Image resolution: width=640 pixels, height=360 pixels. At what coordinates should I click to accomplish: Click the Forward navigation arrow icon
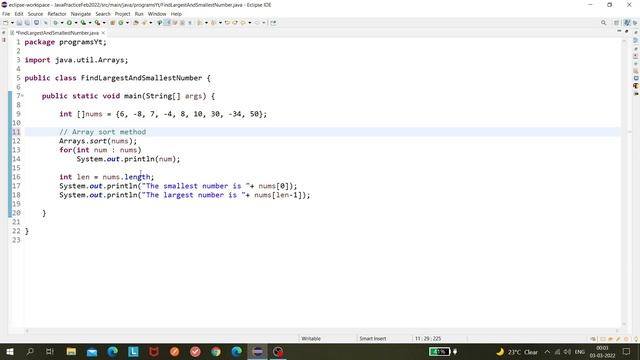click(257, 23)
